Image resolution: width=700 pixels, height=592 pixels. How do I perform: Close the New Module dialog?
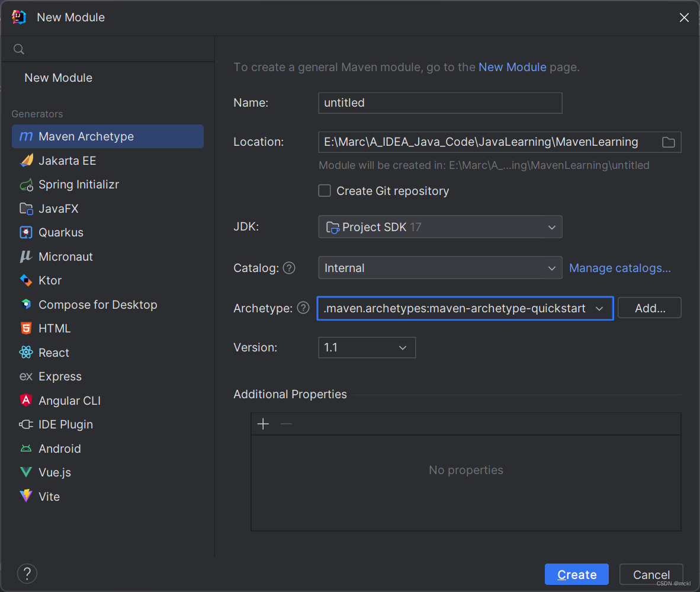pyautogui.click(x=684, y=17)
